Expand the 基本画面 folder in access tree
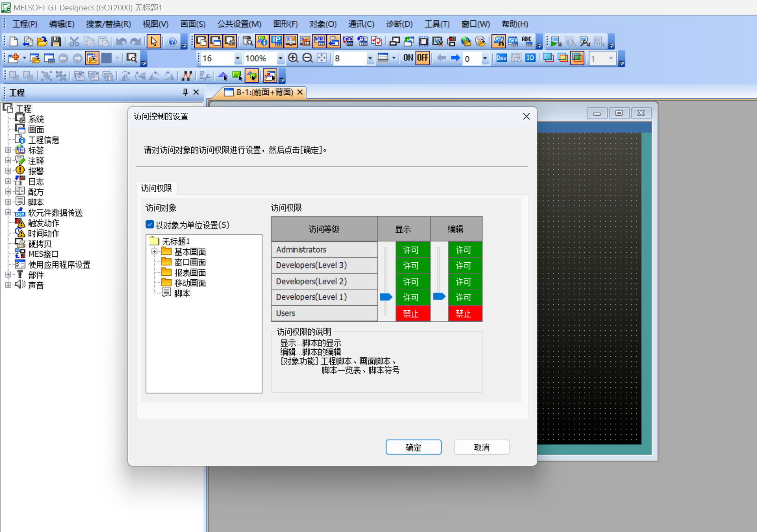Viewport: 757px width, 532px height. point(154,251)
